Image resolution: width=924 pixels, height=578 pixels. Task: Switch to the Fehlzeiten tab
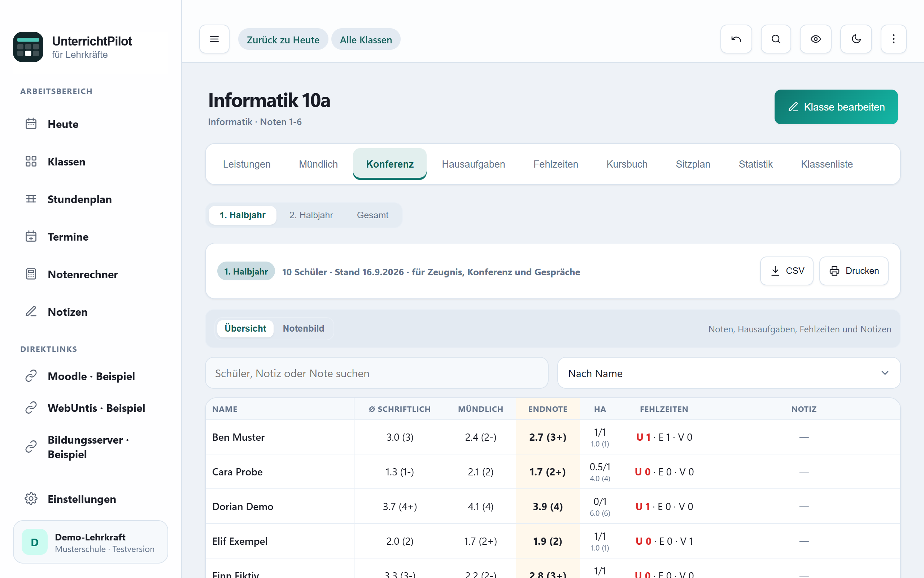pyautogui.click(x=555, y=164)
